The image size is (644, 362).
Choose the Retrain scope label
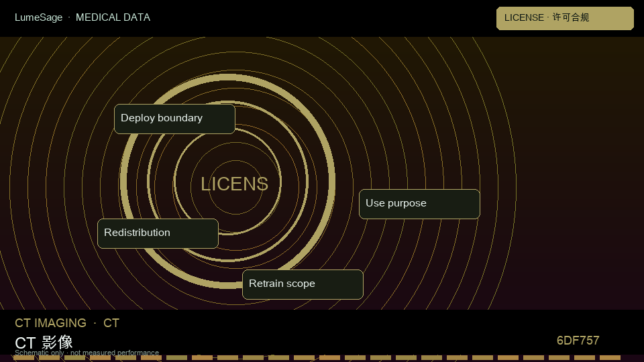coord(303,284)
